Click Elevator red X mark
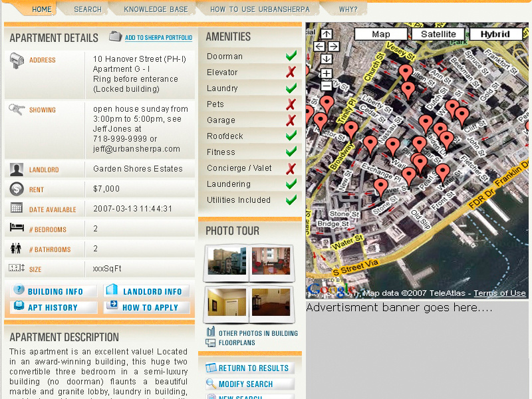 (291, 72)
